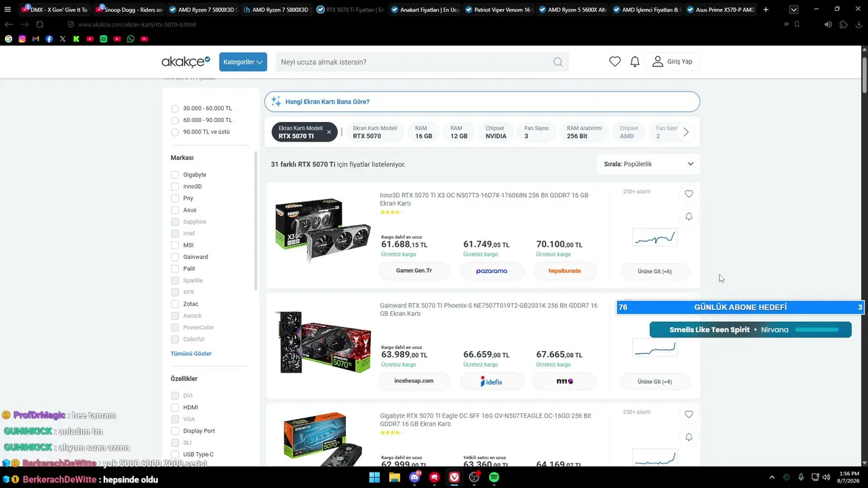This screenshot has width=868, height=488.
Task: Check the Pny brand filter
Action: pyautogui.click(x=175, y=199)
